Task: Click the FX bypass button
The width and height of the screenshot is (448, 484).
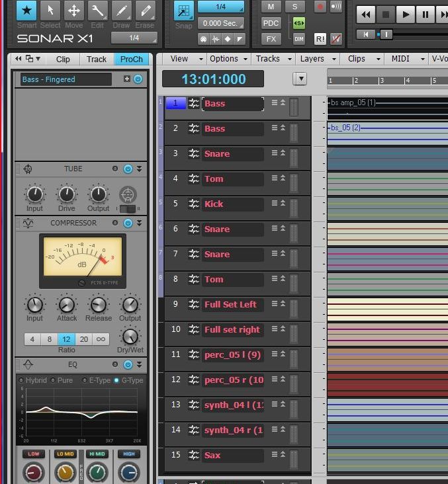Action: pos(271,39)
